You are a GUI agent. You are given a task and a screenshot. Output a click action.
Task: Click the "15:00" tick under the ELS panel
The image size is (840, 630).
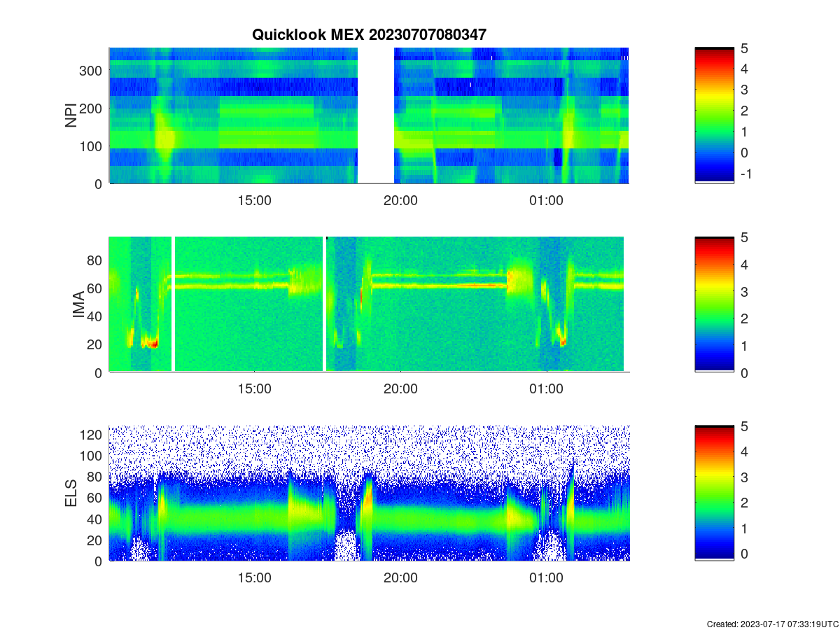pyautogui.click(x=255, y=578)
